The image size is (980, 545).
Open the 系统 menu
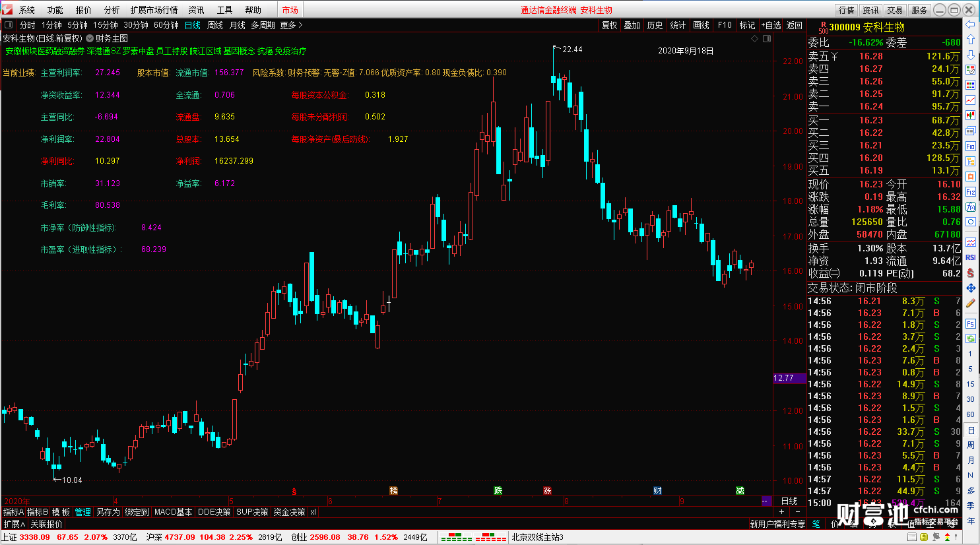[x=27, y=10]
